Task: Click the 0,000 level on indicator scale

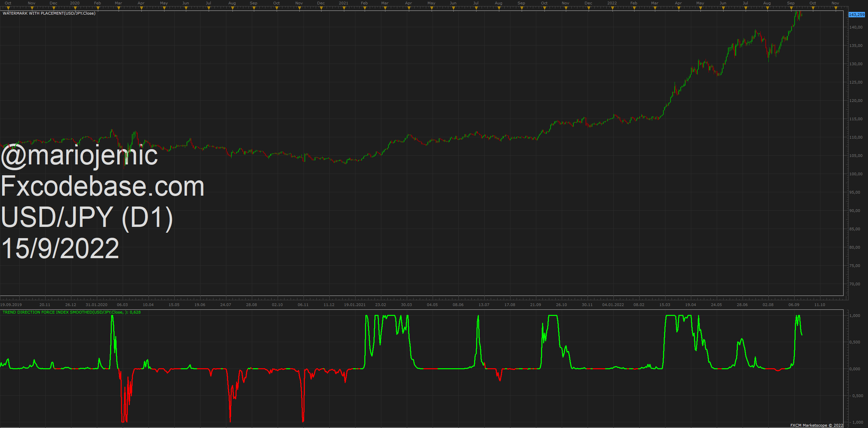Action: [x=855, y=369]
